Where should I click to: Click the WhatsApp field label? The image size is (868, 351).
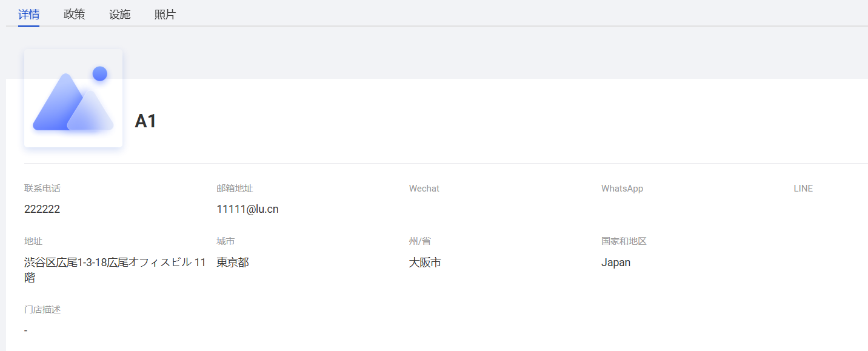click(x=622, y=189)
